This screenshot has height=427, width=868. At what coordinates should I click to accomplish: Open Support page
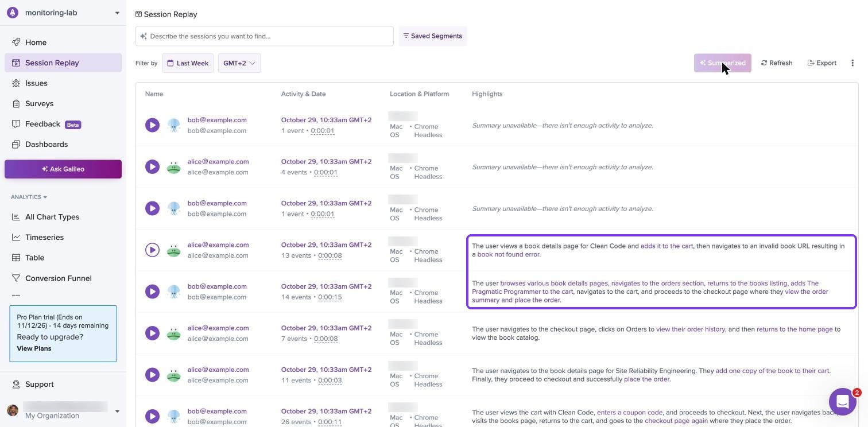[x=63, y=385]
